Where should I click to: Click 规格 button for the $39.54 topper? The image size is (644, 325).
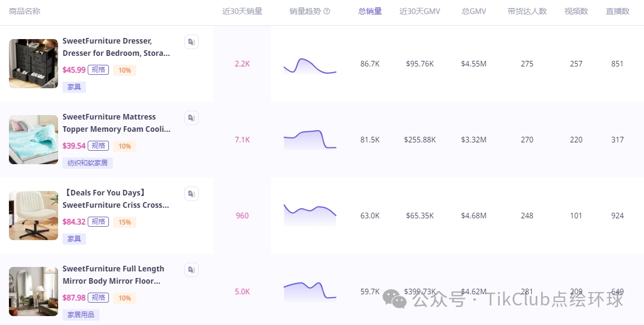click(98, 146)
